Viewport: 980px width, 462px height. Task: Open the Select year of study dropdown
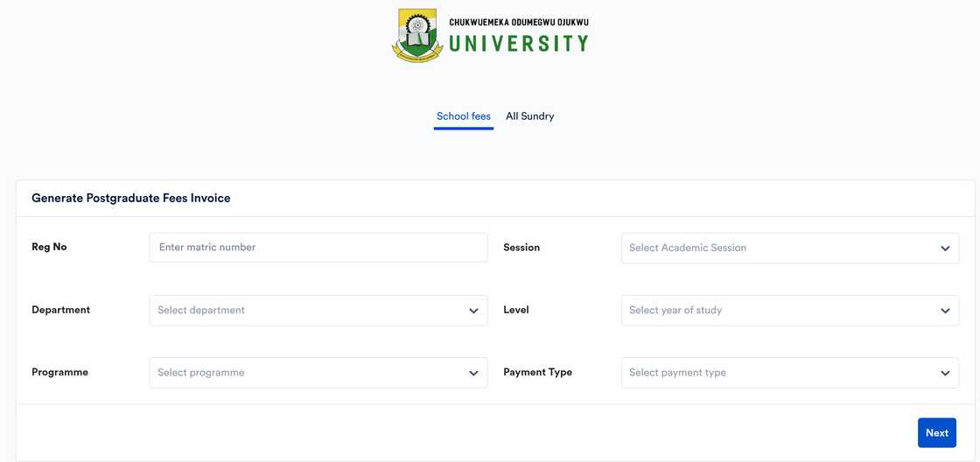click(x=790, y=310)
